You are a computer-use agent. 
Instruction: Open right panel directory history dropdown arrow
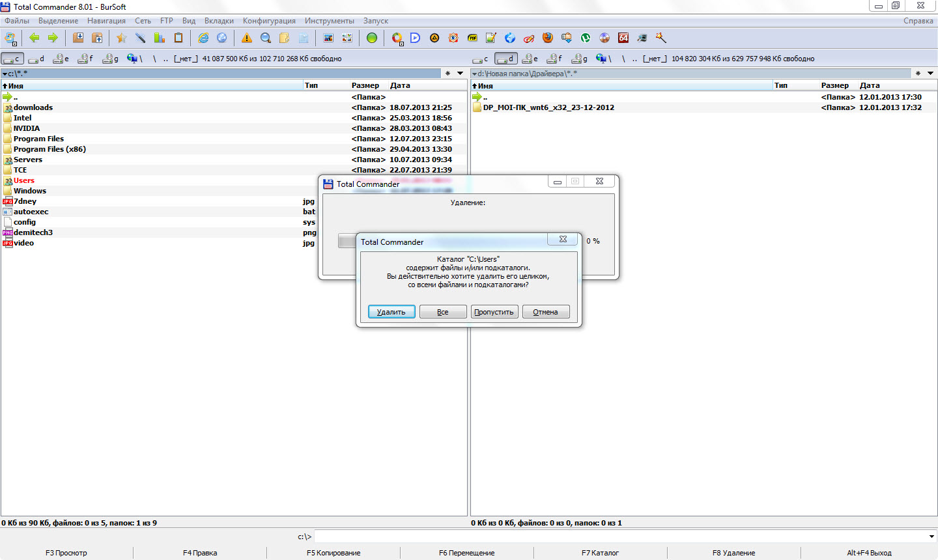(930, 74)
